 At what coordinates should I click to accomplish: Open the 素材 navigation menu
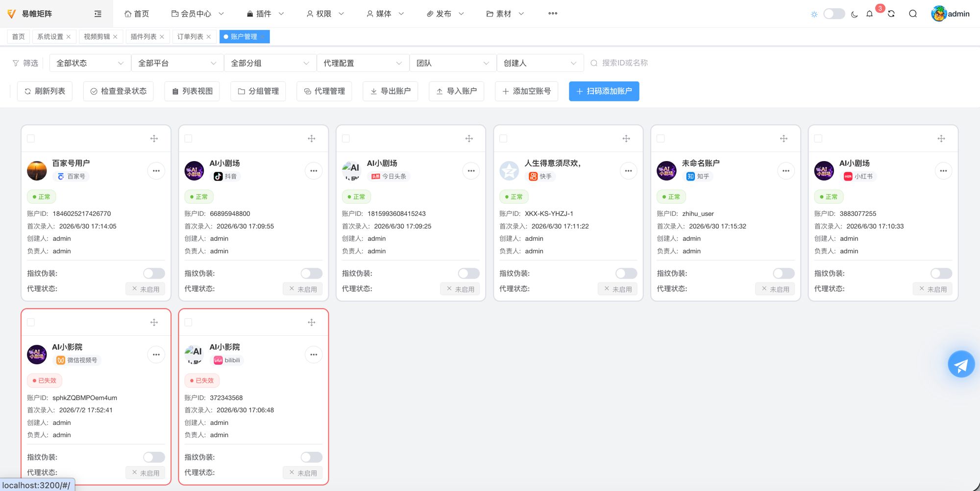pos(505,14)
